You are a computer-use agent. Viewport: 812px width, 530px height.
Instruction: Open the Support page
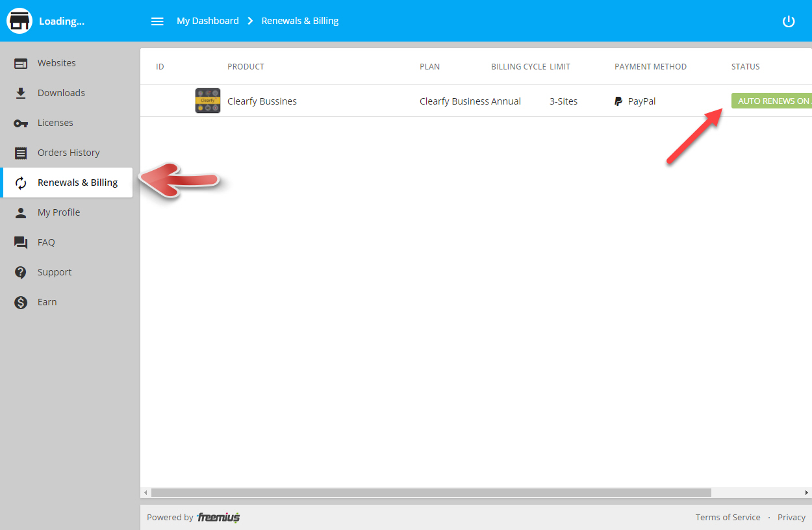pyautogui.click(x=66, y=272)
